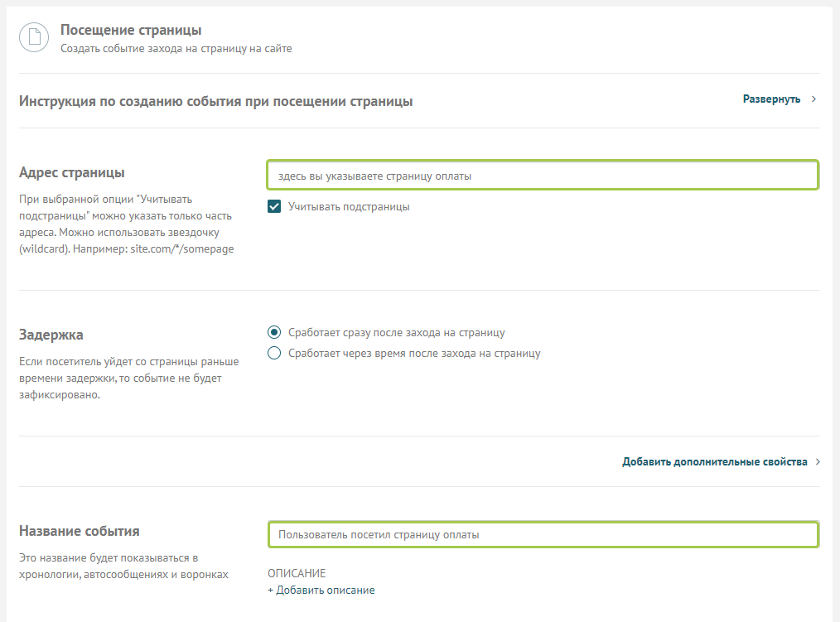Viewport: 840px width, 622px height.
Task: Click the Учитывать подстраницы label text
Action: (349, 207)
